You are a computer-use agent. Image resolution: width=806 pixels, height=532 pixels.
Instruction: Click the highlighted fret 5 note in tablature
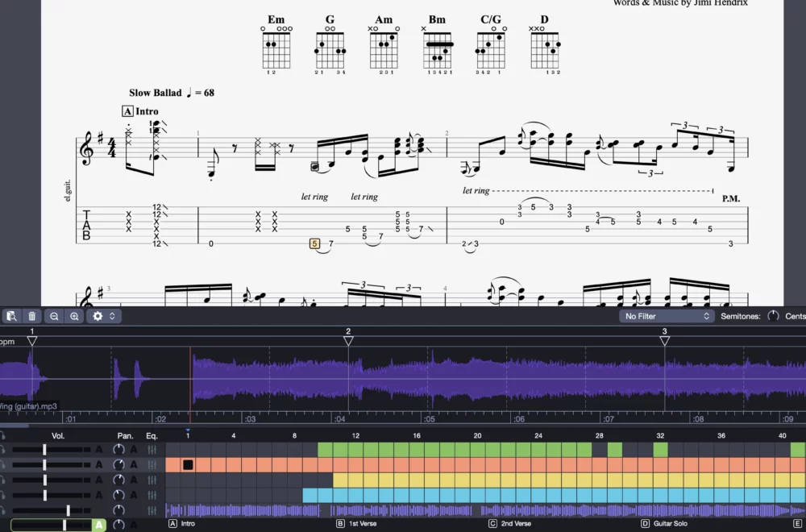pyautogui.click(x=314, y=243)
